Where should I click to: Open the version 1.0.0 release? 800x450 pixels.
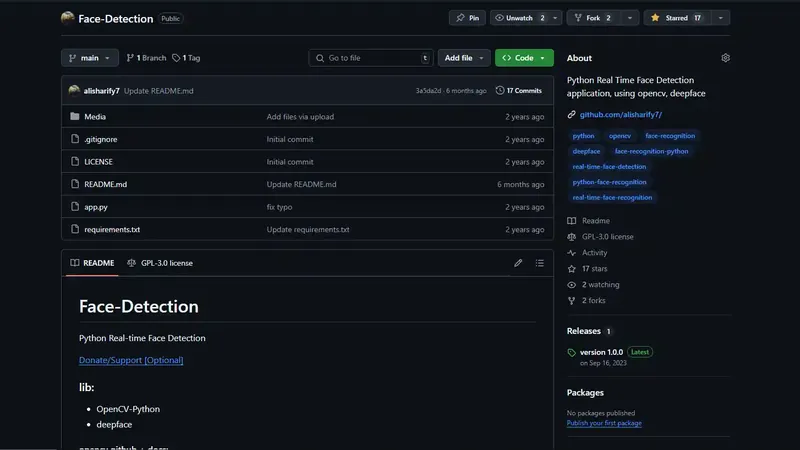(x=602, y=352)
